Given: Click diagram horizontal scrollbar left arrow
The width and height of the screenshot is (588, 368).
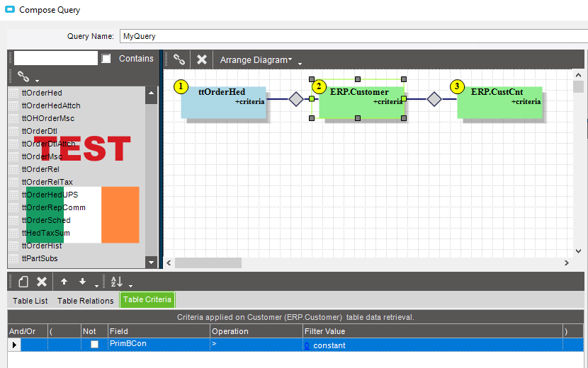Looking at the screenshot, I should click(169, 263).
